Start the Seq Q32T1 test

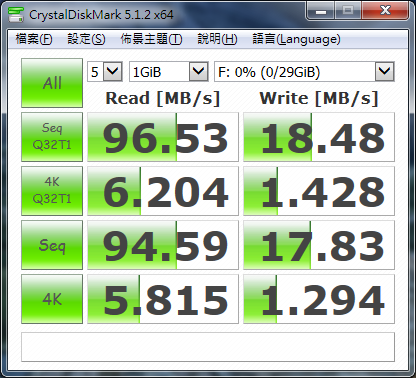point(52,137)
